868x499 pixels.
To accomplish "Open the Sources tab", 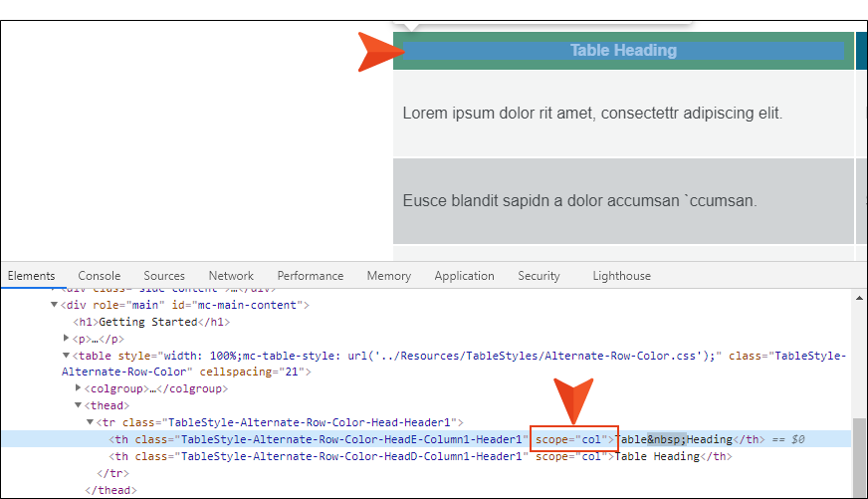I will click(164, 276).
